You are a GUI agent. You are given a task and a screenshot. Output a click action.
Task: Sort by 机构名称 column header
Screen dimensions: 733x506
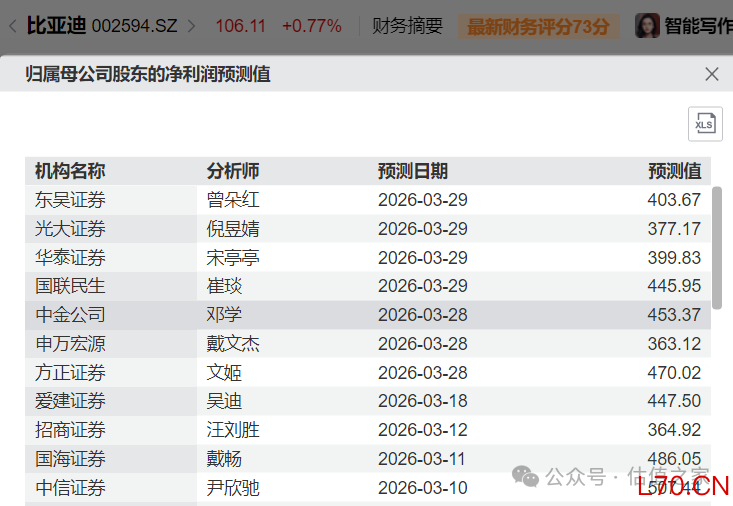tap(70, 171)
